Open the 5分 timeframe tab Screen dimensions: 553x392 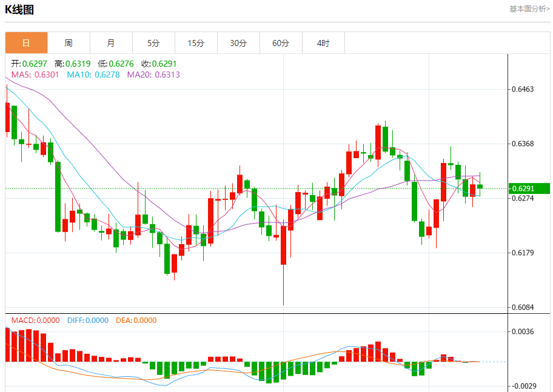pyautogui.click(x=153, y=43)
